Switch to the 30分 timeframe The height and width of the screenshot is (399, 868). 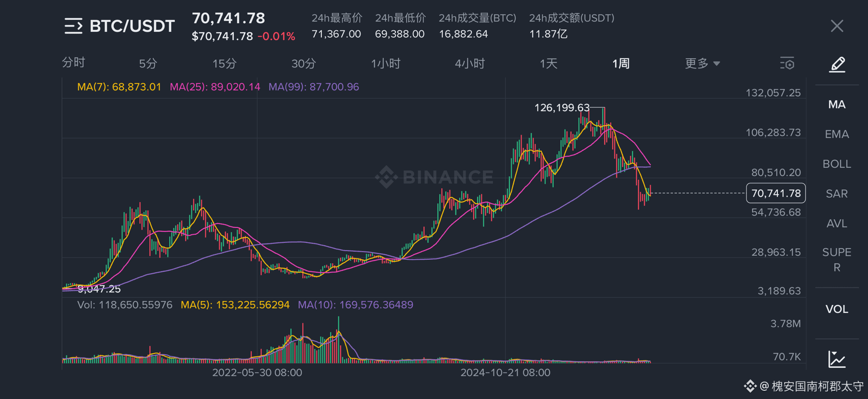tap(304, 64)
